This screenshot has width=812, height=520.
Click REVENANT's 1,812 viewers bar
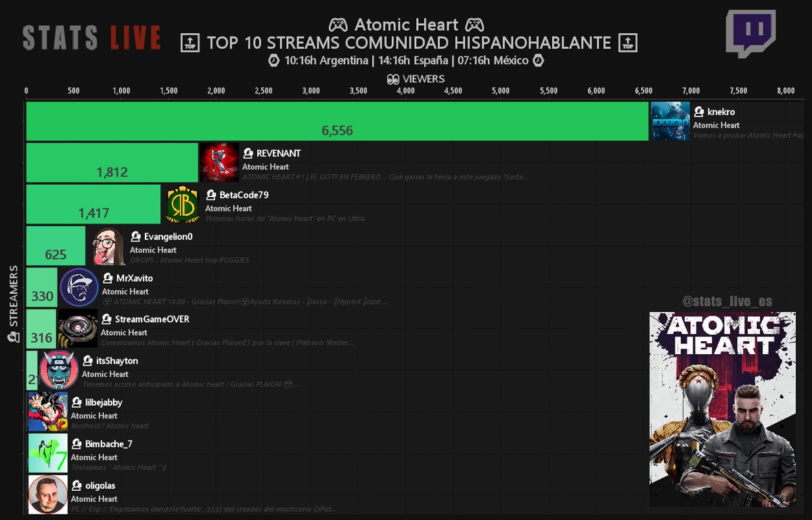[112, 162]
